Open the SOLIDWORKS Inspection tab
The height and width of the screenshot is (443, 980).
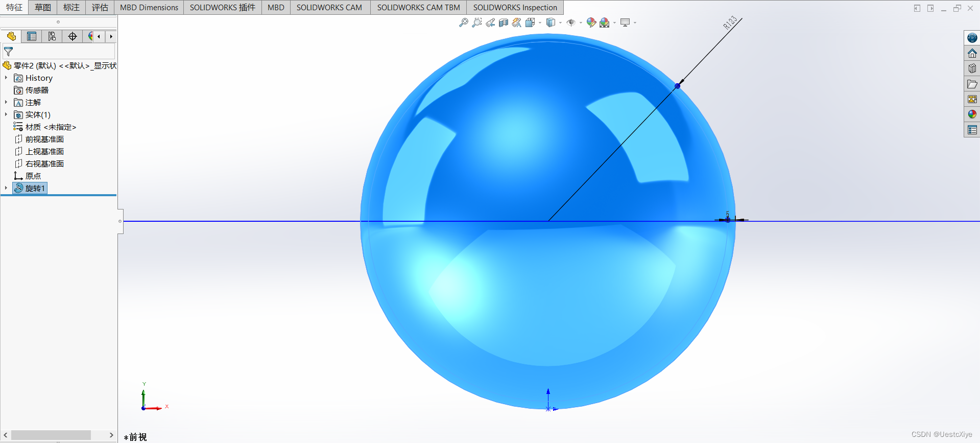click(x=515, y=7)
